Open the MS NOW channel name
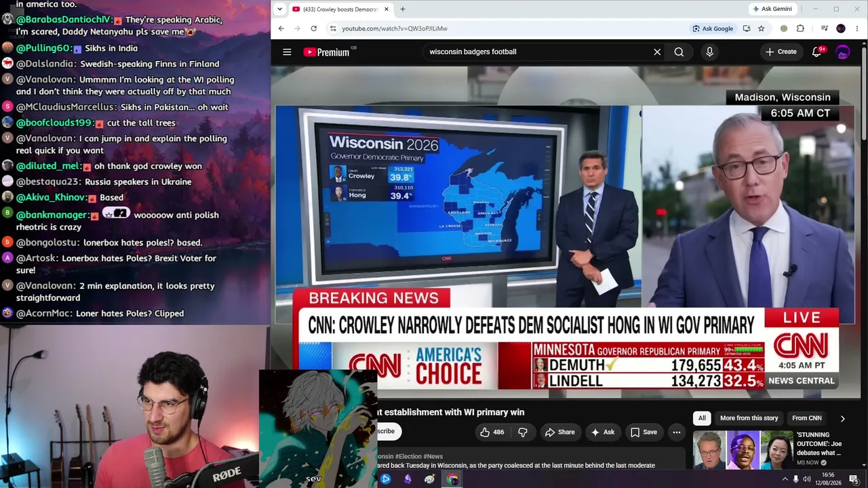 pyautogui.click(x=808, y=463)
